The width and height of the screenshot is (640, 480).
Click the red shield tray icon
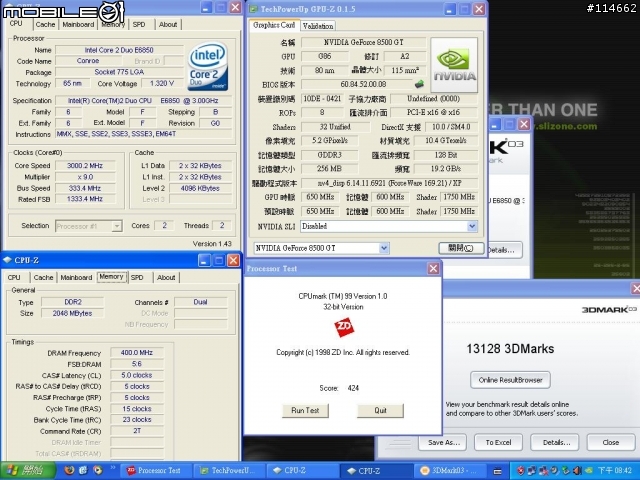(520, 471)
